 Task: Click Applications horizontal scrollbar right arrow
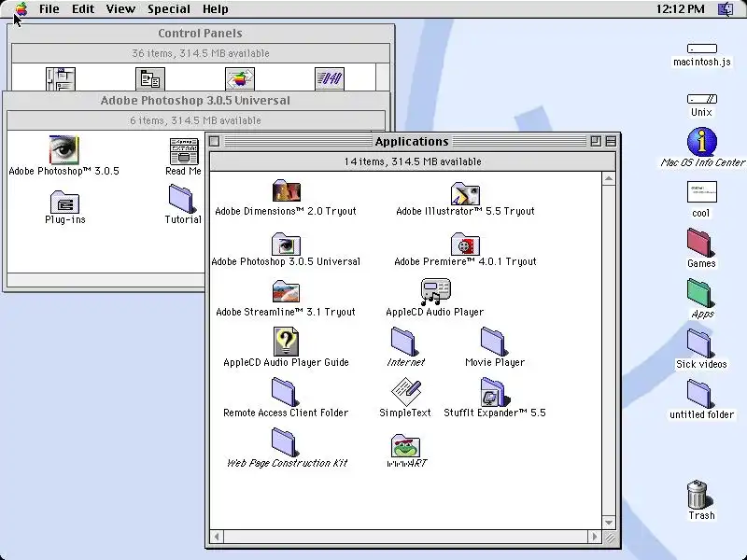594,537
